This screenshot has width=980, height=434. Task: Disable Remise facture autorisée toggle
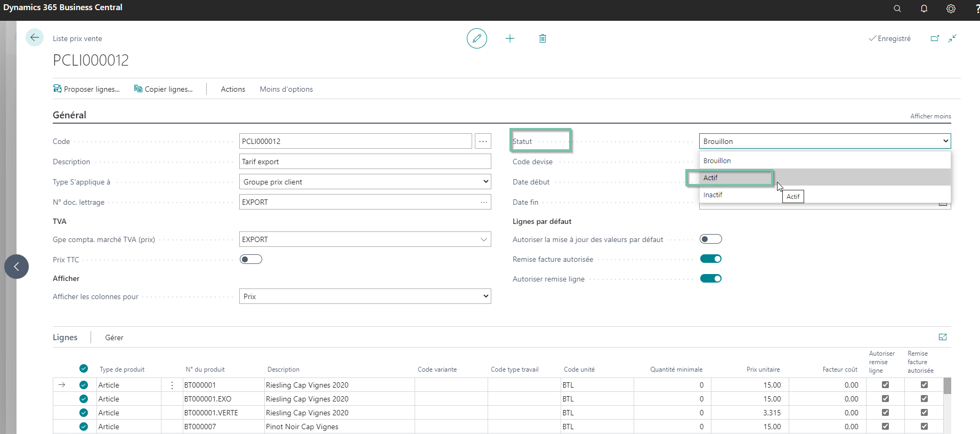pyautogui.click(x=711, y=259)
